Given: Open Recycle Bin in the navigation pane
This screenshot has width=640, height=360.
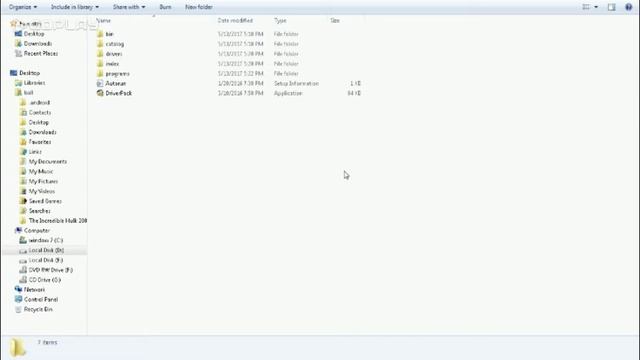Looking at the screenshot, I should [38, 309].
